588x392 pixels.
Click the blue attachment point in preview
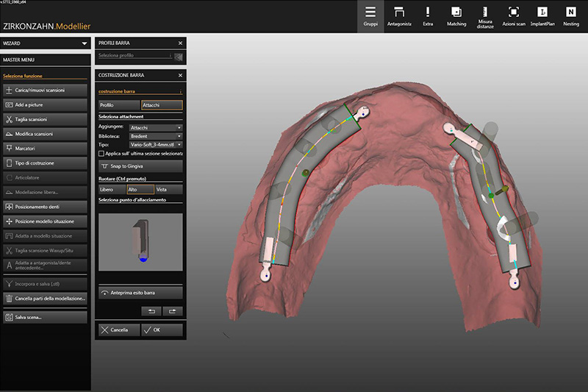[x=143, y=260]
